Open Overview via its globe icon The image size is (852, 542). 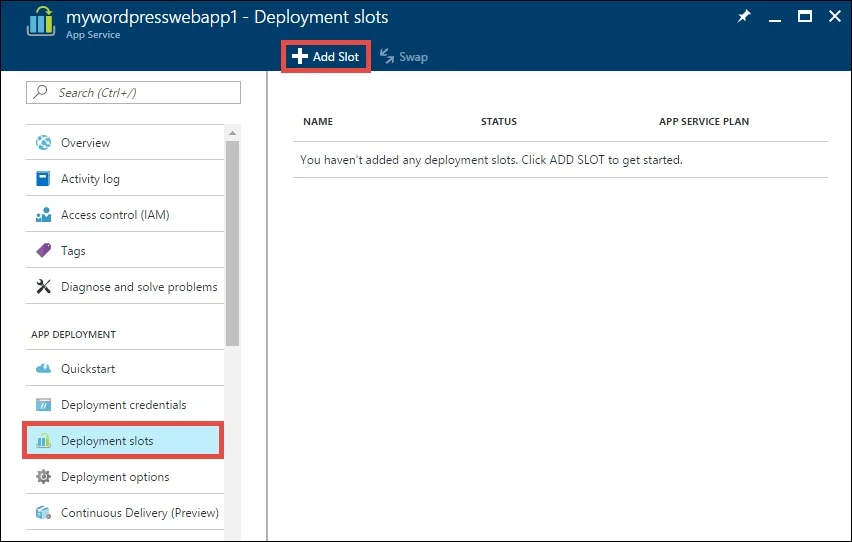(x=43, y=142)
